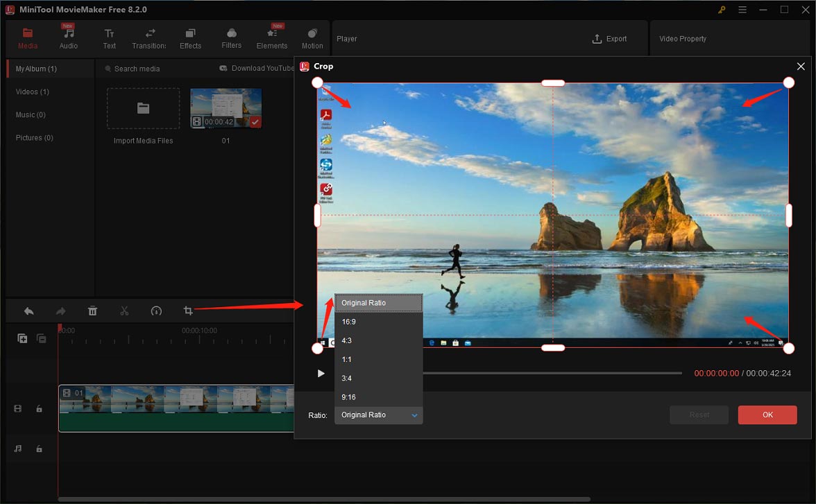Click the Video Property panel header
Screen dimensions: 816x504
point(683,39)
